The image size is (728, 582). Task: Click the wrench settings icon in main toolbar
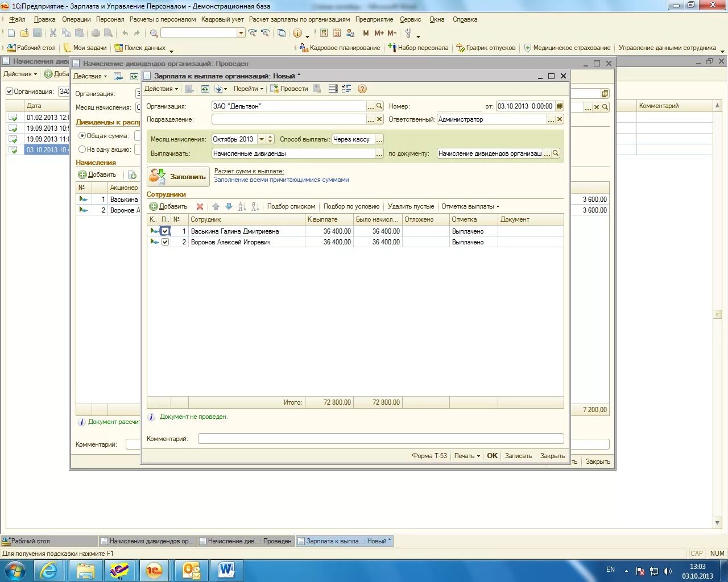click(x=408, y=33)
